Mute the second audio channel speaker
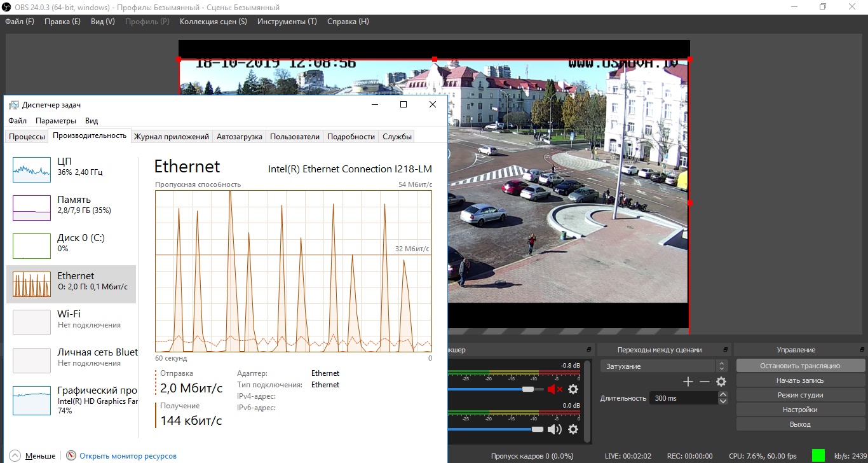868x463 pixels. [x=555, y=429]
